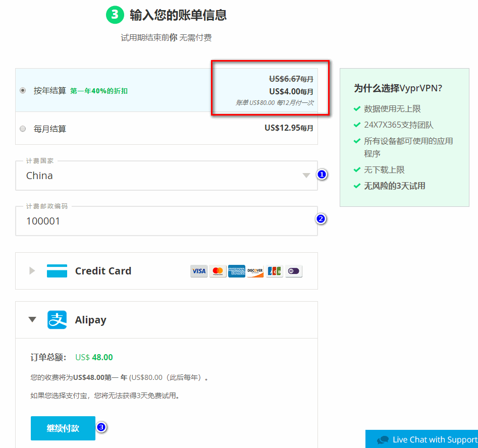Click the checkmark beside 24X7X365支持团队
This screenshot has height=448, width=478.
[357, 125]
